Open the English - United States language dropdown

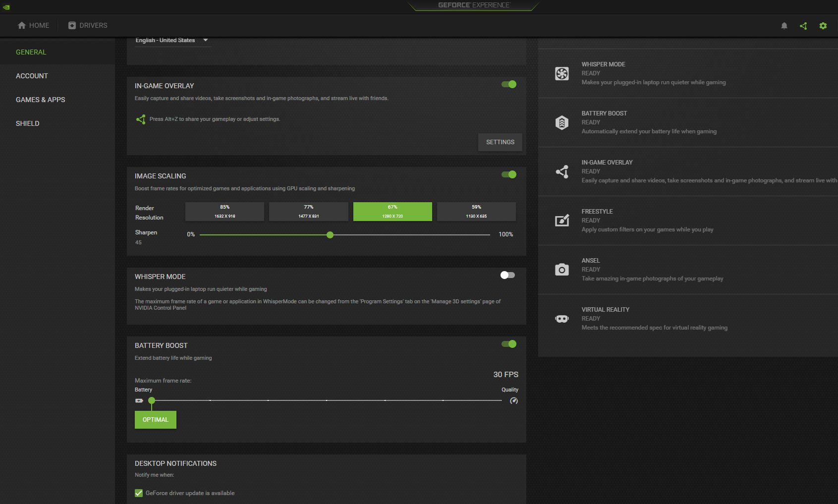171,40
